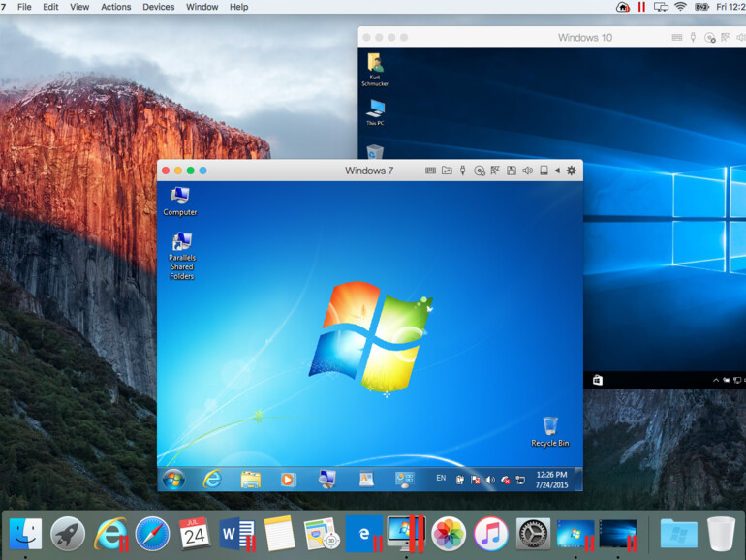
Task: Click network error tray icon in Windows 7
Action: [x=506, y=480]
